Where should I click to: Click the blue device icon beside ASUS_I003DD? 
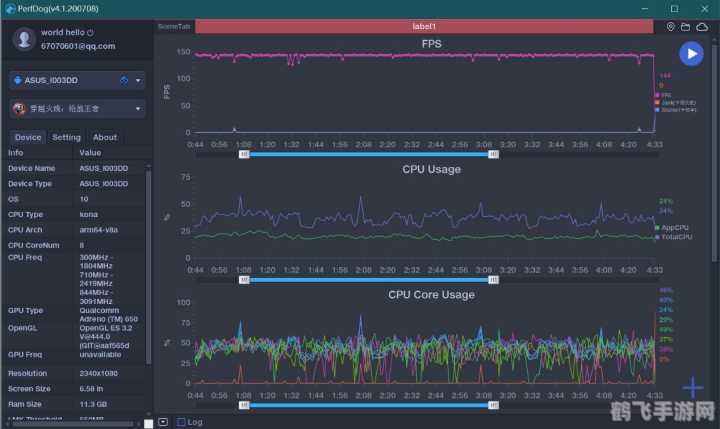click(x=123, y=80)
